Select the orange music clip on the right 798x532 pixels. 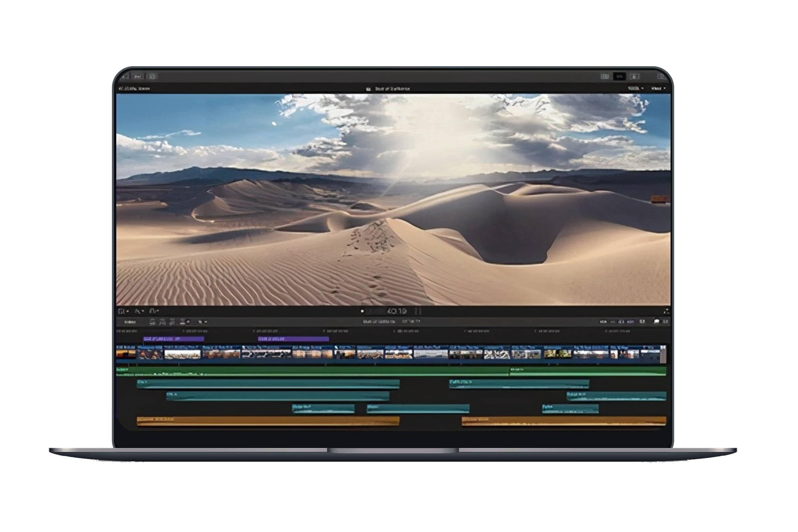pos(564,421)
